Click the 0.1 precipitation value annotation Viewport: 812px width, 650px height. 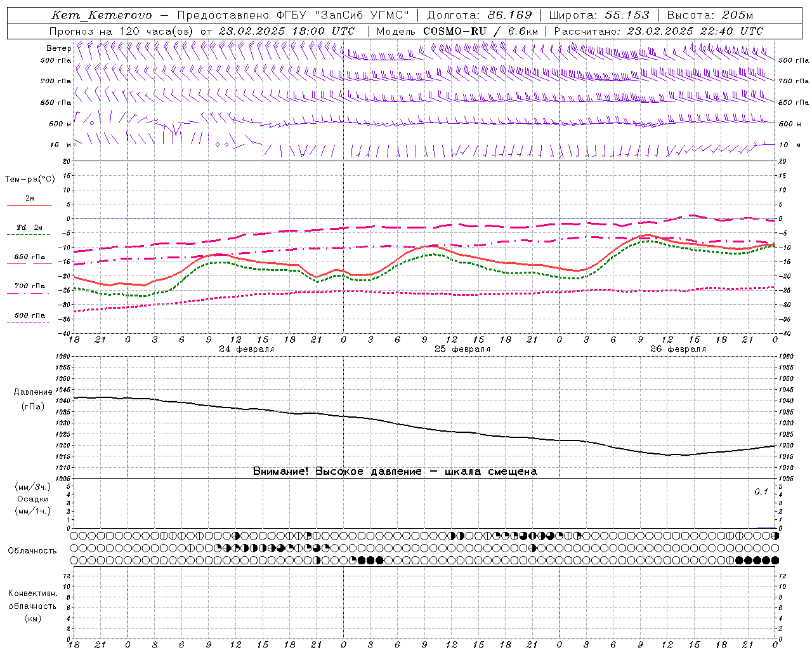click(x=761, y=492)
